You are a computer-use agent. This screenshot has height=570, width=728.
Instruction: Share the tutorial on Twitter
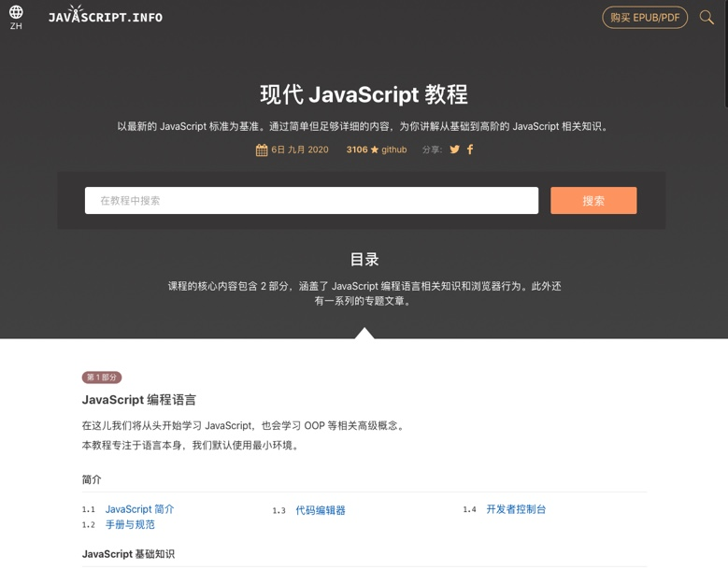click(454, 150)
